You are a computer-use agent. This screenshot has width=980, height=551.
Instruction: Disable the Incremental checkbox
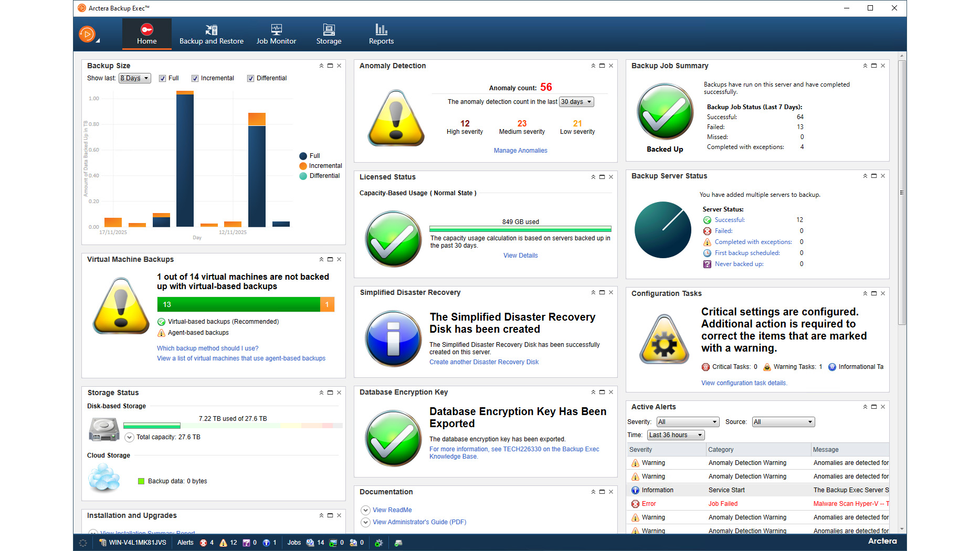195,78
